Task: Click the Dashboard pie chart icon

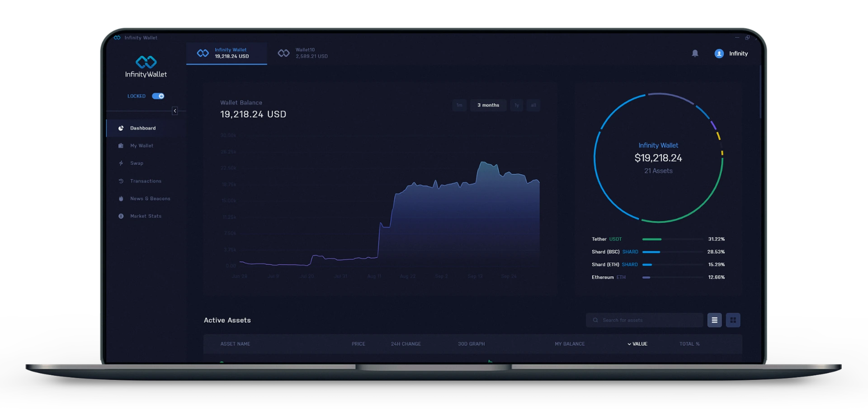Action: 121,128
